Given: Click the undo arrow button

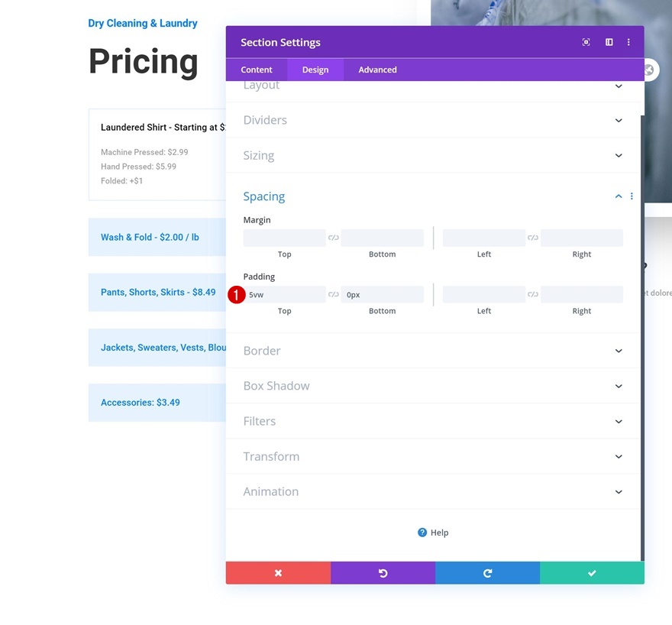Looking at the screenshot, I should (383, 573).
